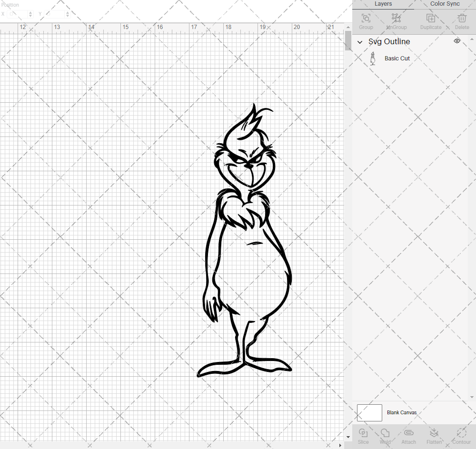The width and height of the screenshot is (476, 449).
Task: Switch to the Color Sync tab
Action: 445,4
